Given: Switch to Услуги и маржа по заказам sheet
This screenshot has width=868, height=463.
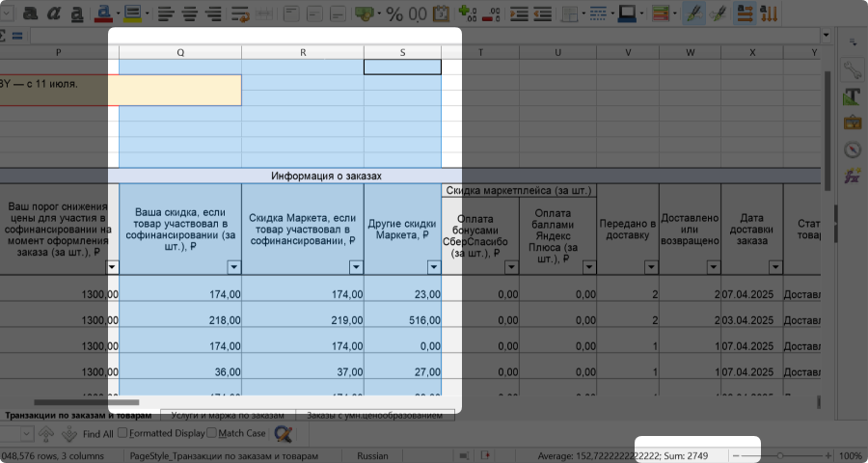Looking at the screenshot, I should pos(227,415).
